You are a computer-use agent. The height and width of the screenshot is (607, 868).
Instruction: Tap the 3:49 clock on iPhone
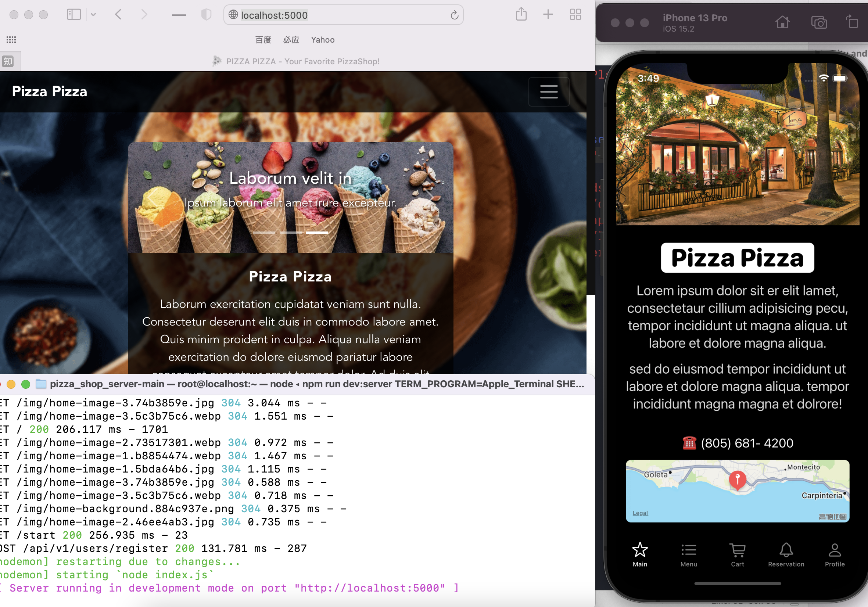point(648,78)
